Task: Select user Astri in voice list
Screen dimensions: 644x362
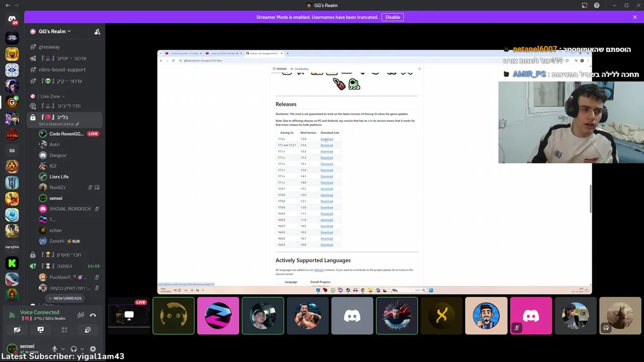Action: pyautogui.click(x=69, y=144)
